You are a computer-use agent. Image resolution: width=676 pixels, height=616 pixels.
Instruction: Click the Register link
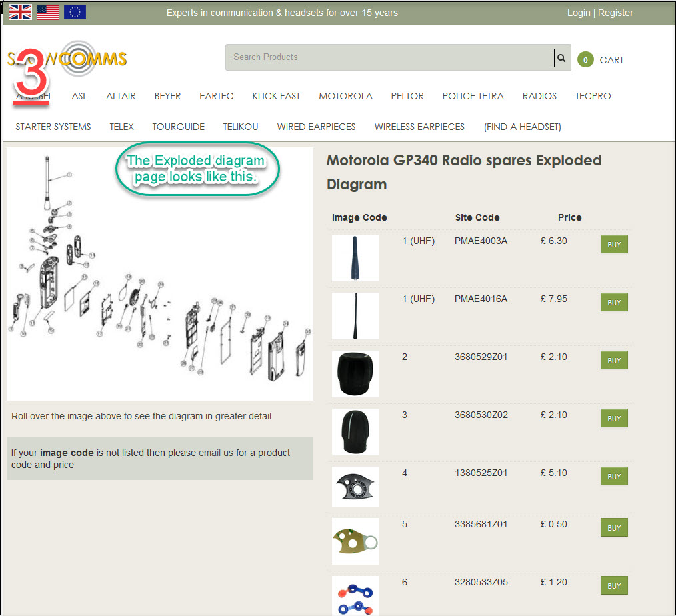coord(615,13)
